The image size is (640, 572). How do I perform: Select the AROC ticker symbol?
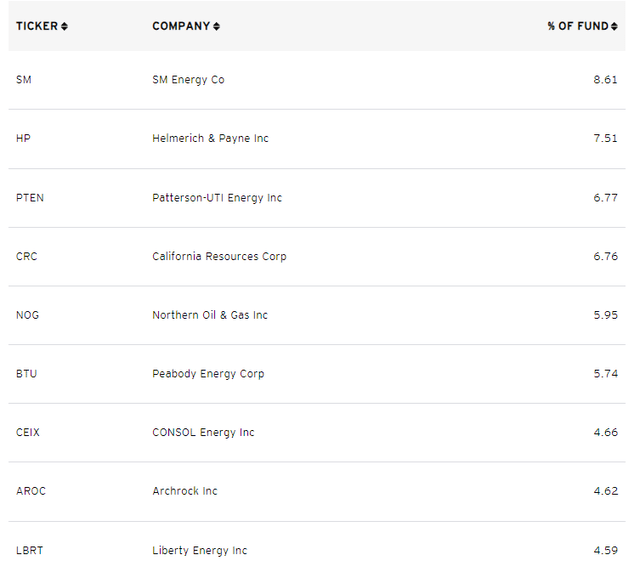tap(31, 491)
